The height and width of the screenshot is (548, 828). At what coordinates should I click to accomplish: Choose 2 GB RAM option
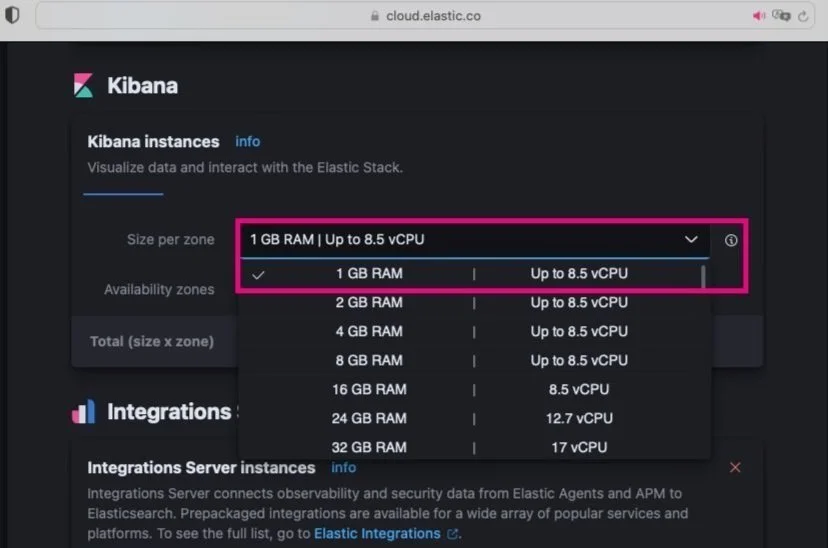point(370,302)
